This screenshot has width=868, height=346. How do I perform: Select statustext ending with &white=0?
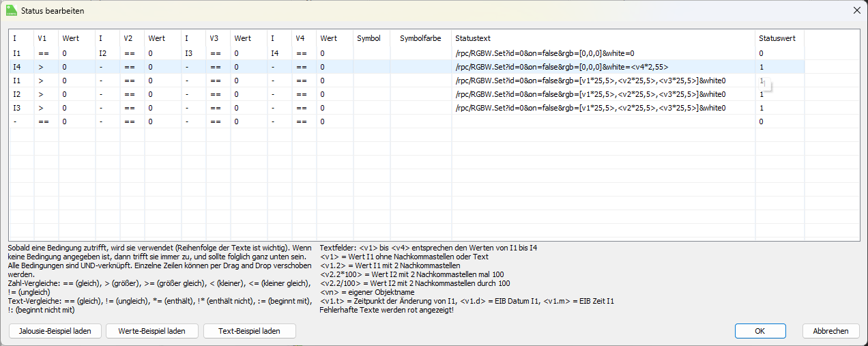click(545, 53)
